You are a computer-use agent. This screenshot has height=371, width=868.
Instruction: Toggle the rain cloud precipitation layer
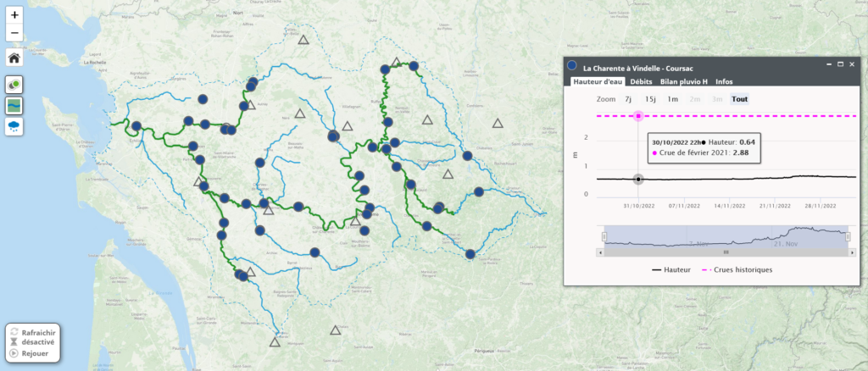14,125
